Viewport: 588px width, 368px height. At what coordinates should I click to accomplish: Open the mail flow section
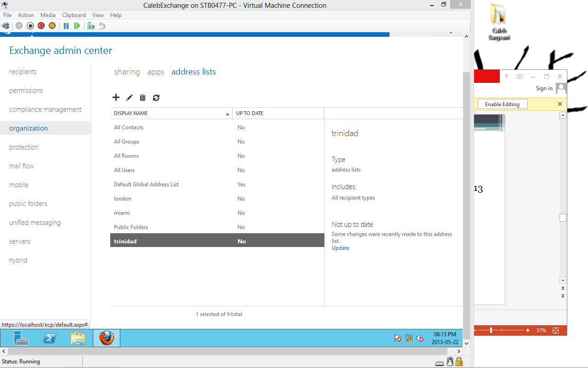tap(22, 166)
